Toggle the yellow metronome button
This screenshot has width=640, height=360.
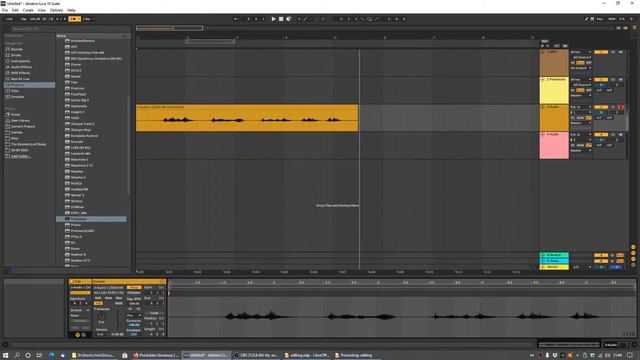[x=74, y=19]
